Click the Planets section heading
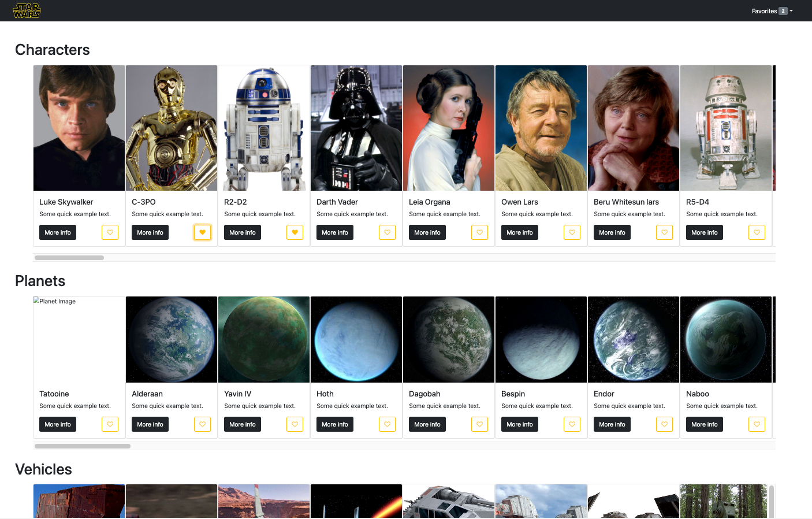This screenshot has width=812, height=519. tap(40, 281)
